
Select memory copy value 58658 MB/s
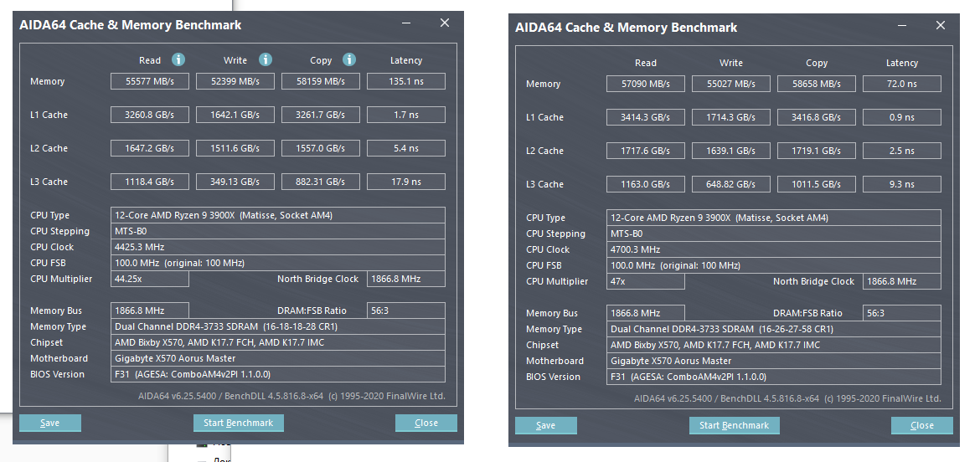pos(817,84)
